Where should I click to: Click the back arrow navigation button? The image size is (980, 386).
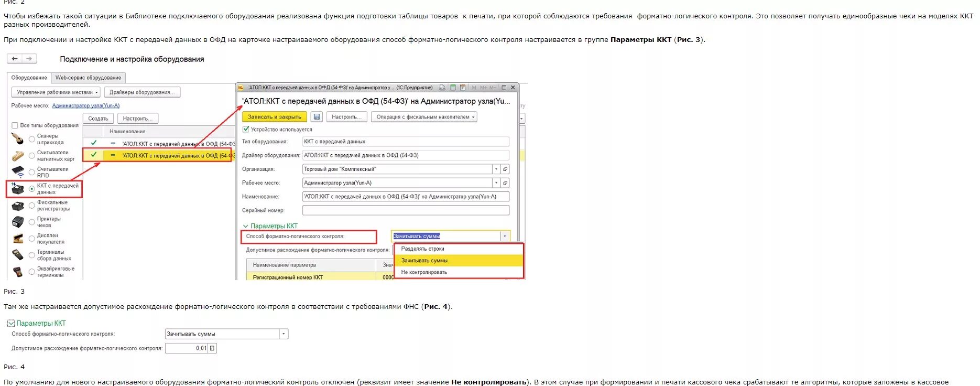pyautogui.click(x=15, y=59)
